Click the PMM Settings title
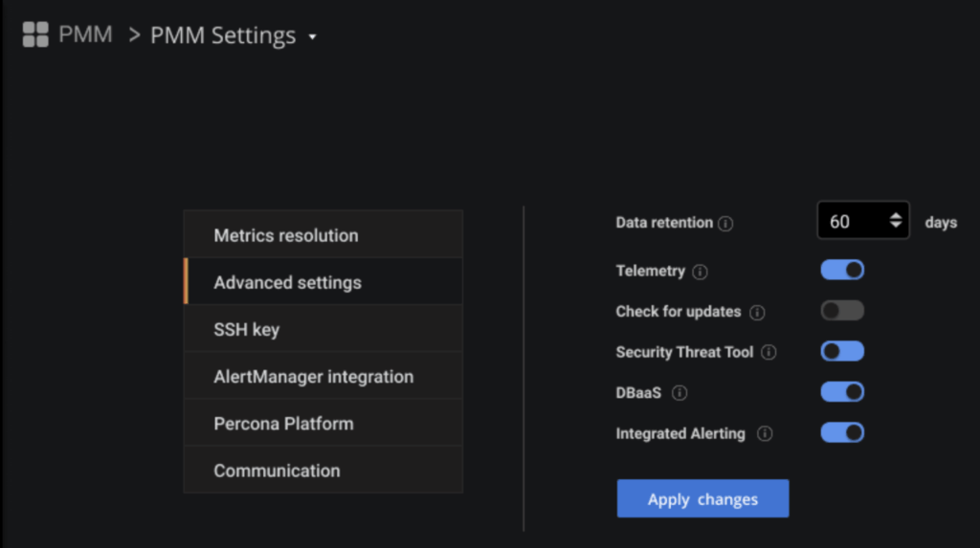980x548 pixels. click(x=222, y=35)
